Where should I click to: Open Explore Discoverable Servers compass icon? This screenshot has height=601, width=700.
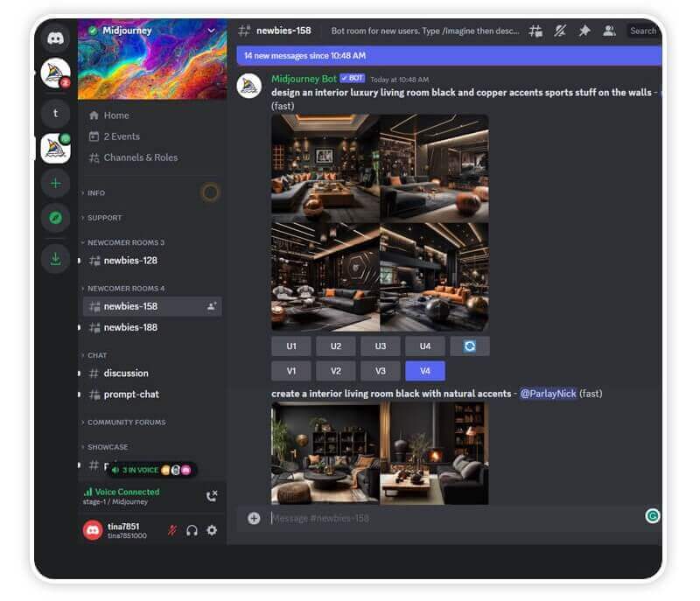click(55, 218)
